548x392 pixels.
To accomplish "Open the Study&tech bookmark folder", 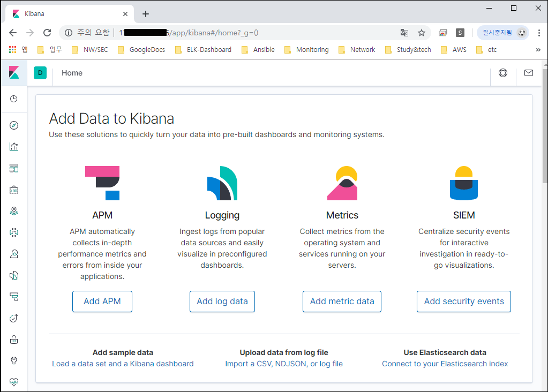I will (x=408, y=50).
